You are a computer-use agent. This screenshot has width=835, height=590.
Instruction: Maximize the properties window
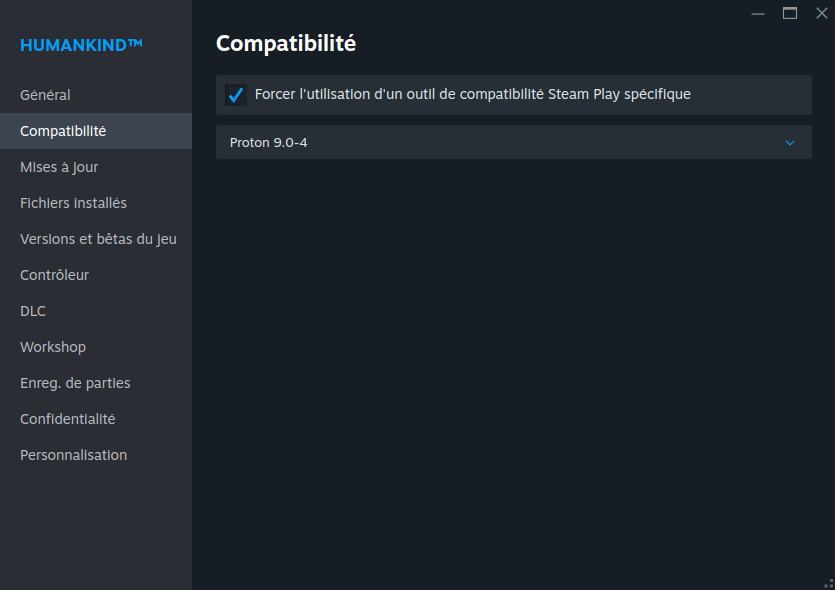pos(790,13)
